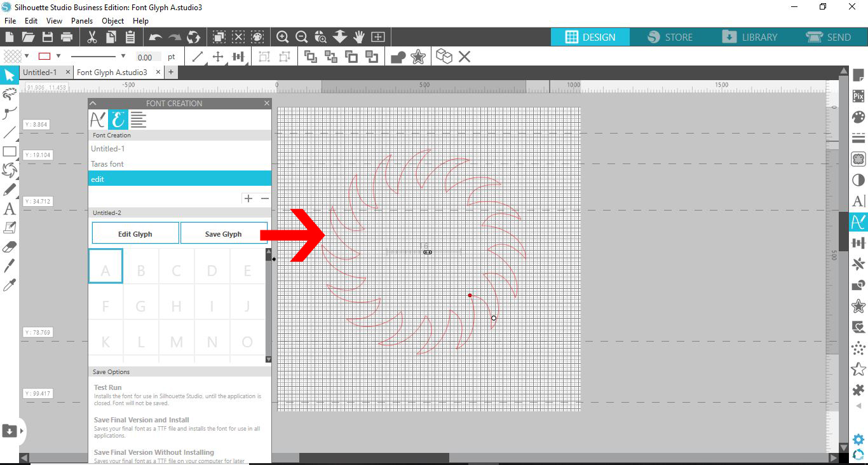Click the Save Glyph button

point(223,233)
